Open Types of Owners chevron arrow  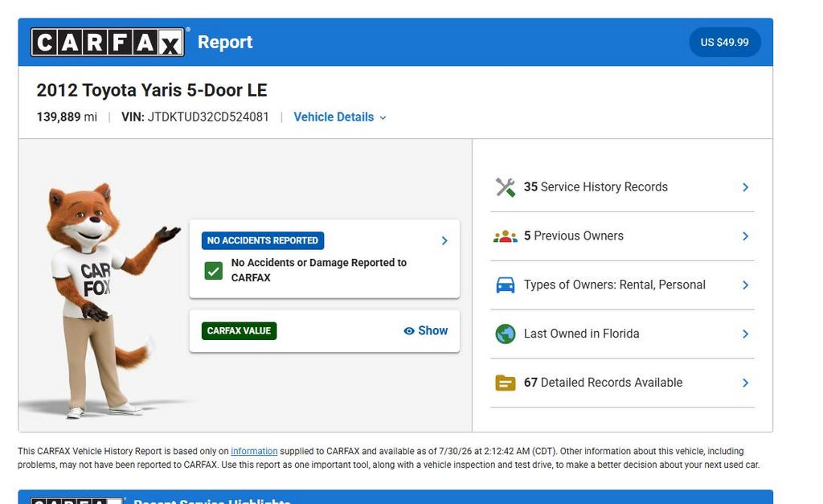coord(745,285)
